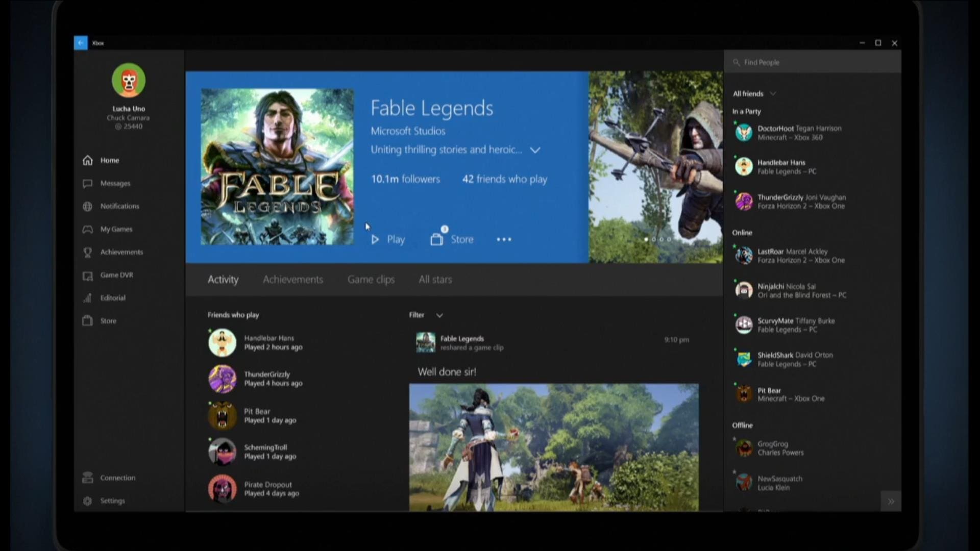Image resolution: width=980 pixels, height=551 pixels.
Task: Open Notifications globe icon
Action: pyautogui.click(x=88, y=206)
